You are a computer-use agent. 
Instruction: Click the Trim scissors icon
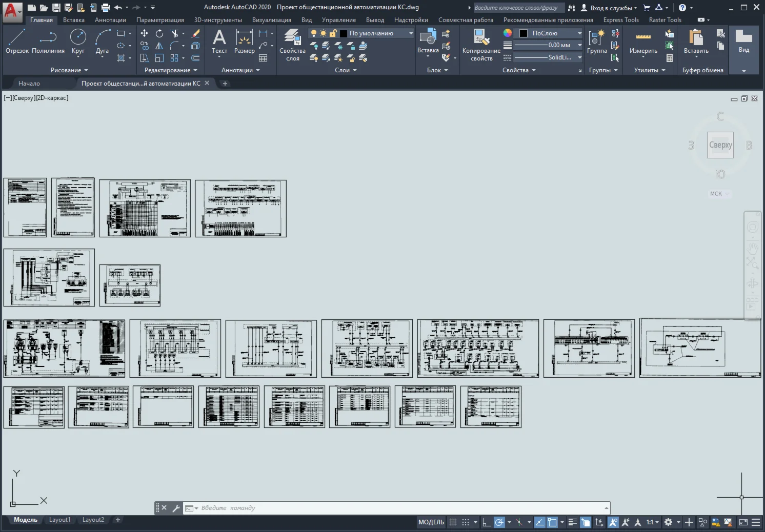point(174,33)
